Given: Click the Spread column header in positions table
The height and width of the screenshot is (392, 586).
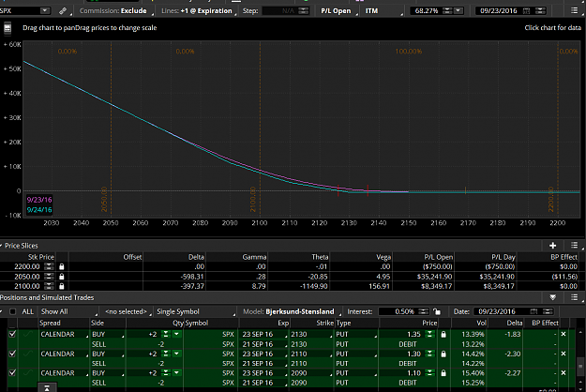Looking at the screenshot, I should (50, 323).
